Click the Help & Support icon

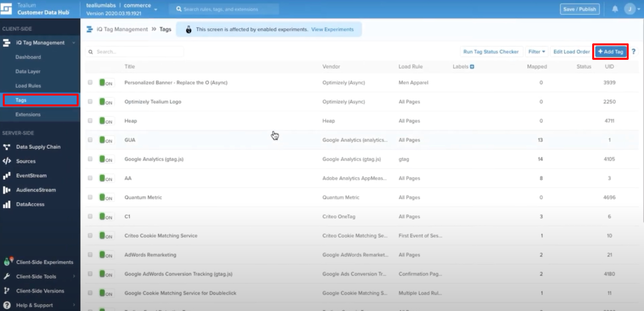[x=6, y=305]
